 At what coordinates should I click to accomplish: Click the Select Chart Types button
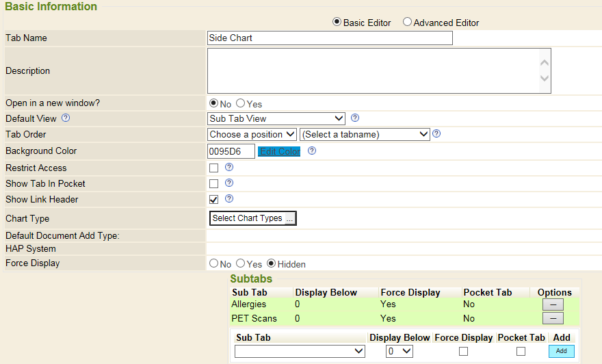click(252, 218)
